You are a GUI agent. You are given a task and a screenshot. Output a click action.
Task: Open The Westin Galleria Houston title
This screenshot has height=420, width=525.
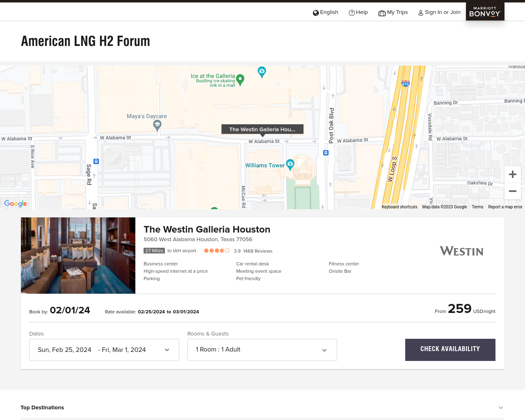tap(207, 229)
